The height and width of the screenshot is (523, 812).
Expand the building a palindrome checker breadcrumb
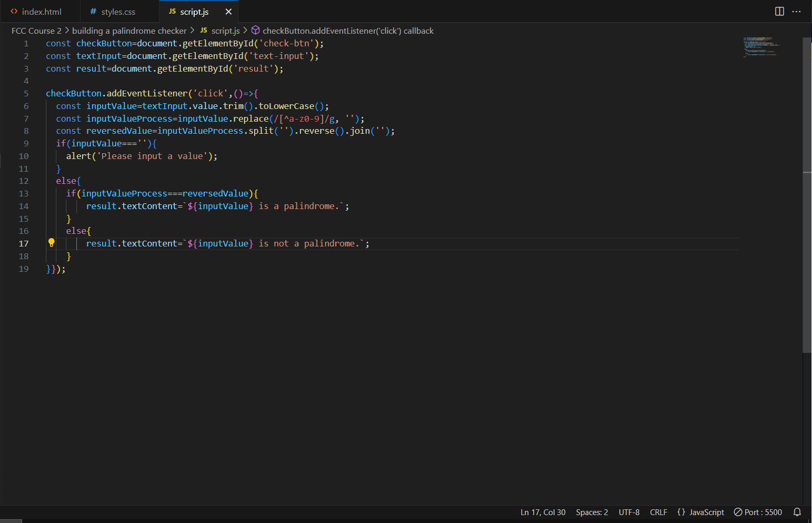pos(129,31)
